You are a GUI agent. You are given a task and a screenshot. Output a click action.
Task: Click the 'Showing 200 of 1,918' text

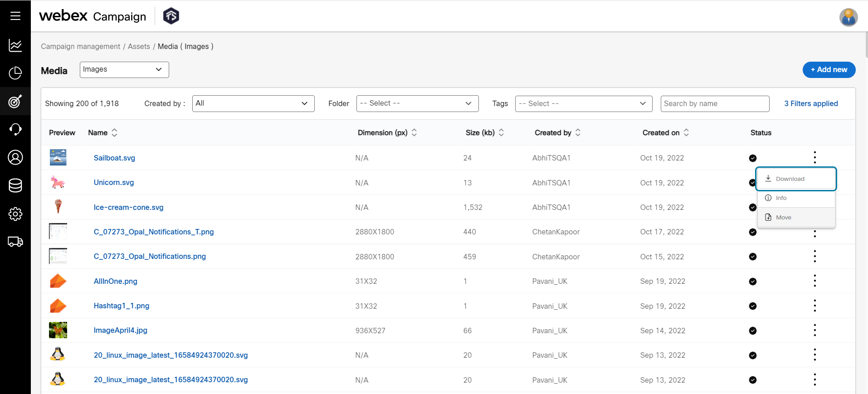tap(82, 103)
